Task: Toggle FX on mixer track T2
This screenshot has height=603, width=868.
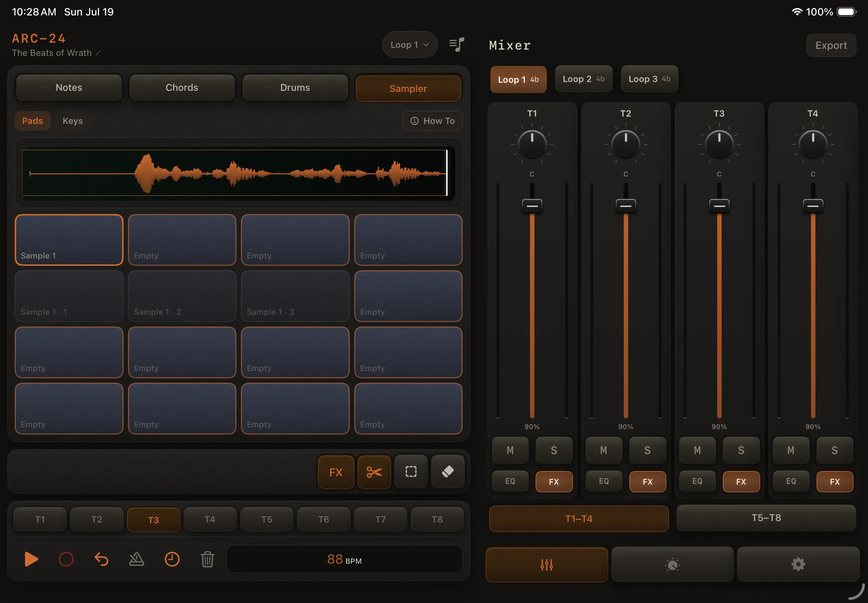Action: click(x=647, y=481)
